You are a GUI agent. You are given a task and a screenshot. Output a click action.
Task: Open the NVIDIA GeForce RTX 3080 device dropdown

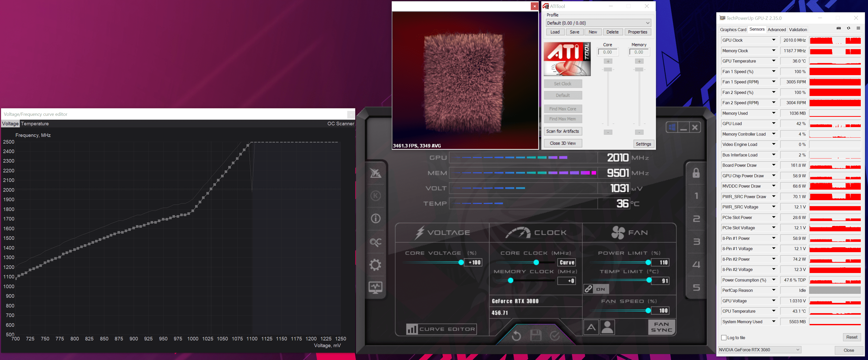pos(760,349)
